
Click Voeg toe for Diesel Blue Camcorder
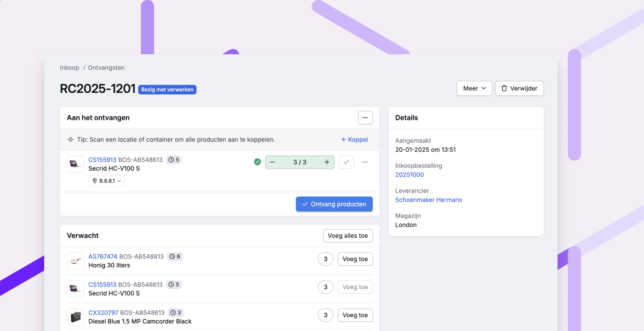355,315
